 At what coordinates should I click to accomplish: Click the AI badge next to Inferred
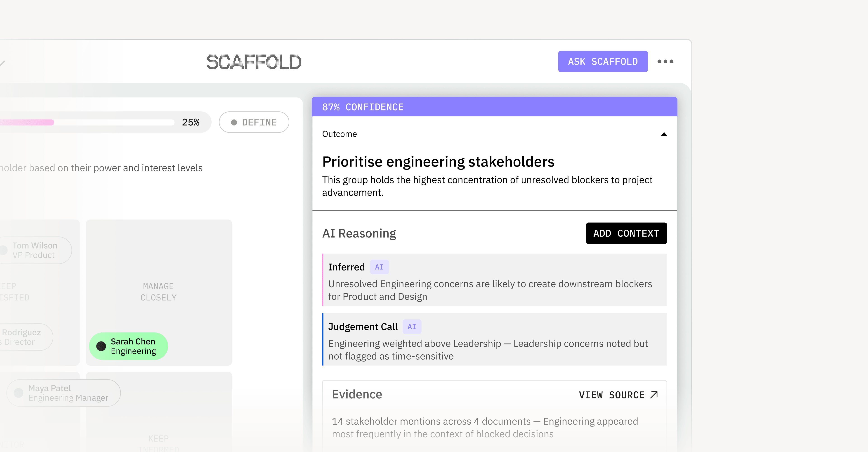[379, 267]
